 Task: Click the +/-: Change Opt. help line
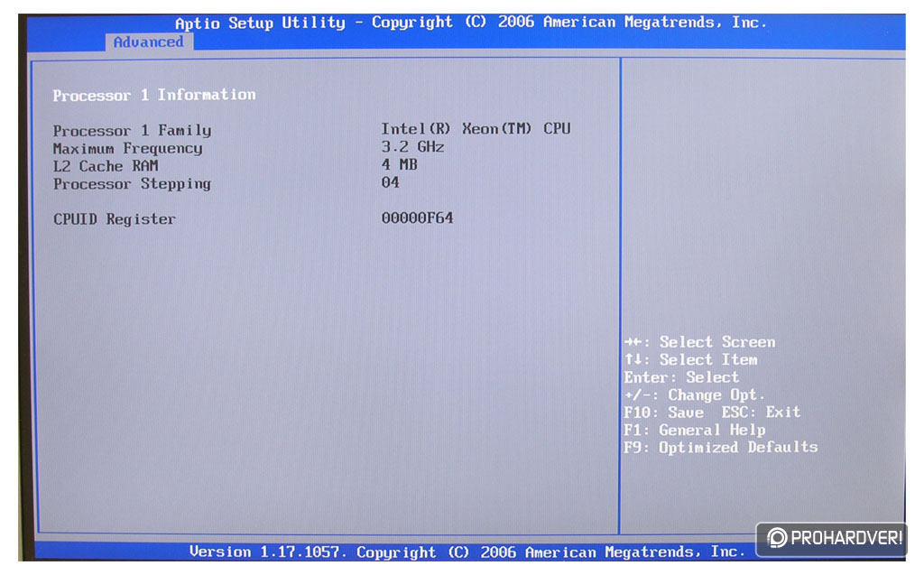click(x=694, y=395)
